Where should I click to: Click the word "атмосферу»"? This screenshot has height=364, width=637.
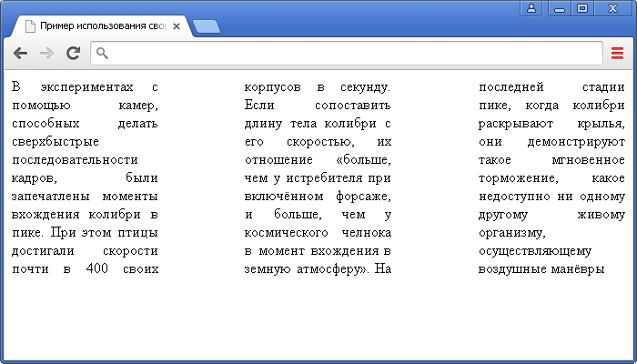click(x=333, y=269)
